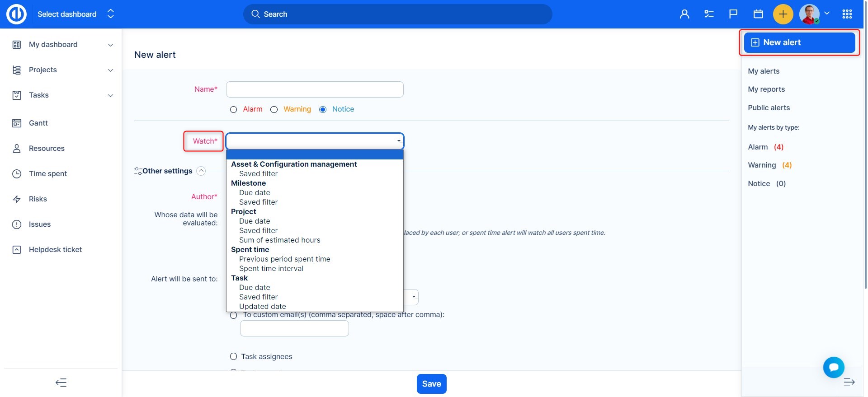Open the apps grid menu icon
868x397 pixels.
point(847,14)
